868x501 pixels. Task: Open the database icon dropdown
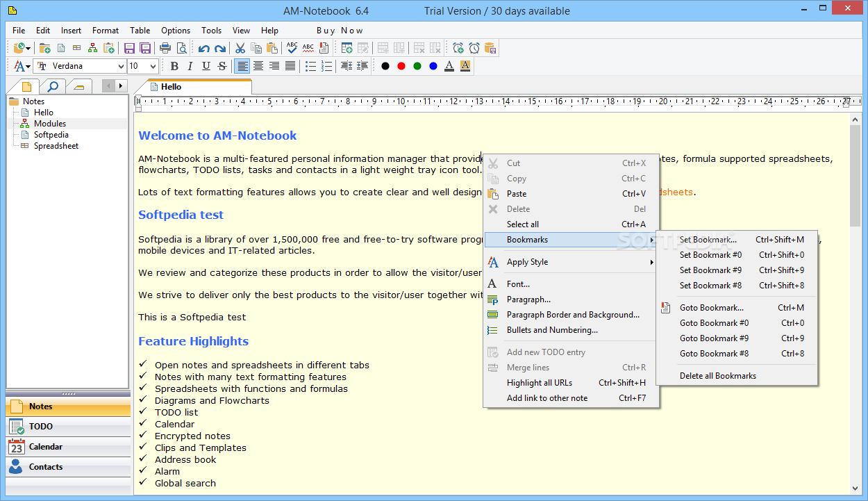(x=28, y=49)
